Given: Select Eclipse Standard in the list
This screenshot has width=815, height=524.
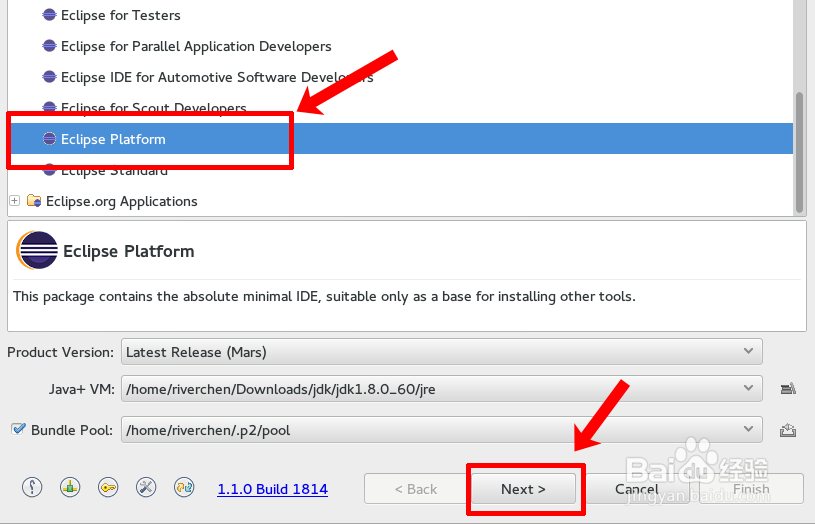Looking at the screenshot, I should [x=114, y=170].
